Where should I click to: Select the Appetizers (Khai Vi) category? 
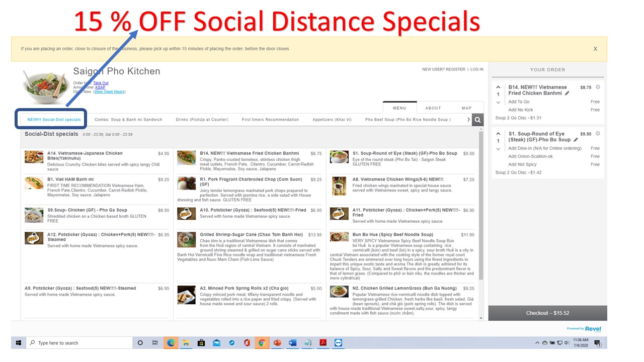point(332,120)
